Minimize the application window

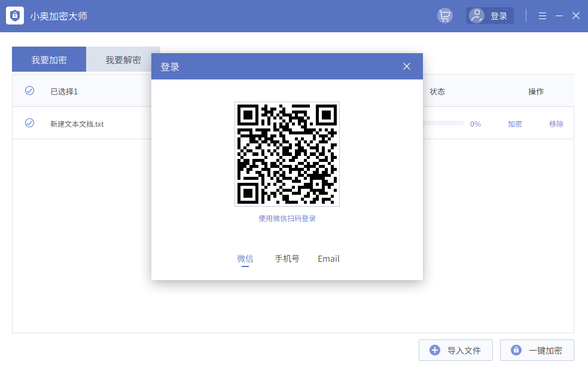pos(559,16)
